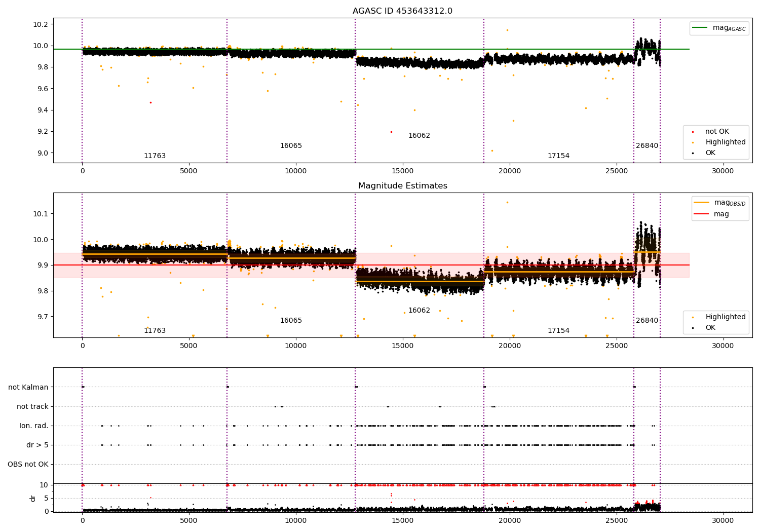The image size is (760, 532).
Task: Click label 16065 in the Magnitude Estimates plot
Action: tap(291, 321)
